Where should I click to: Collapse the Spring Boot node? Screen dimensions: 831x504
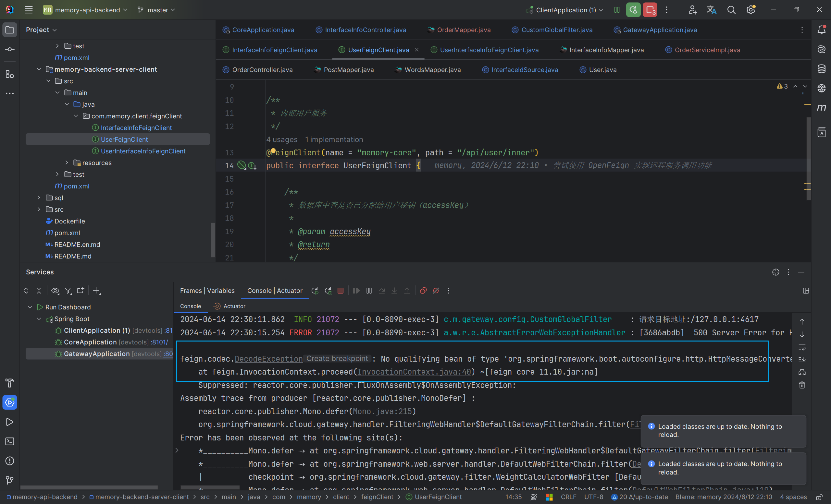tap(39, 319)
